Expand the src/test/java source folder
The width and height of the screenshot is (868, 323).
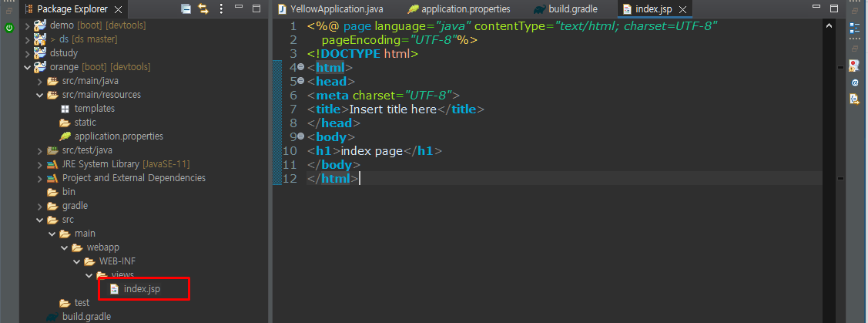(40, 150)
